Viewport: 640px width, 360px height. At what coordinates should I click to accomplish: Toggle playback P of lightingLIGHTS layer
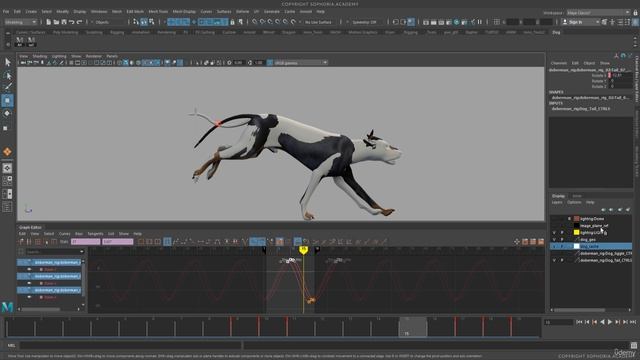(x=562, y=233)
